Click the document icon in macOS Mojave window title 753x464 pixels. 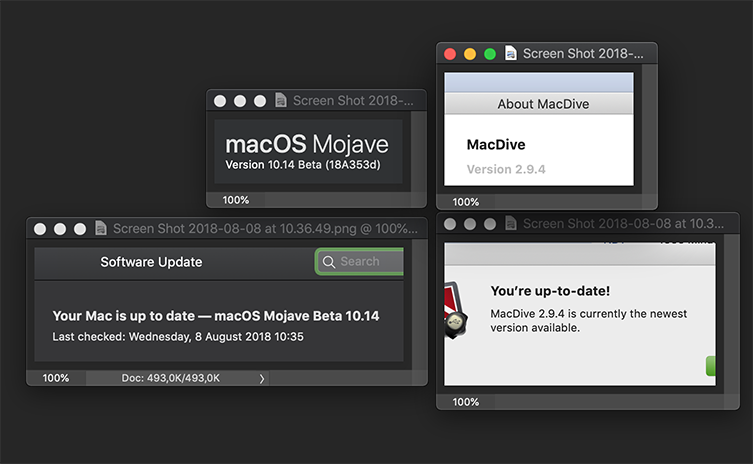pos(280,101)
